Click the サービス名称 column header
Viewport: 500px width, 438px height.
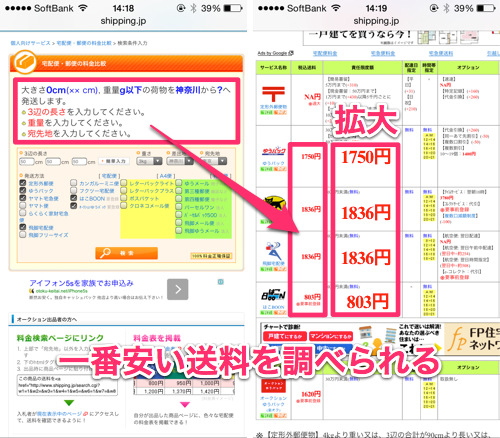pos(273,67)
